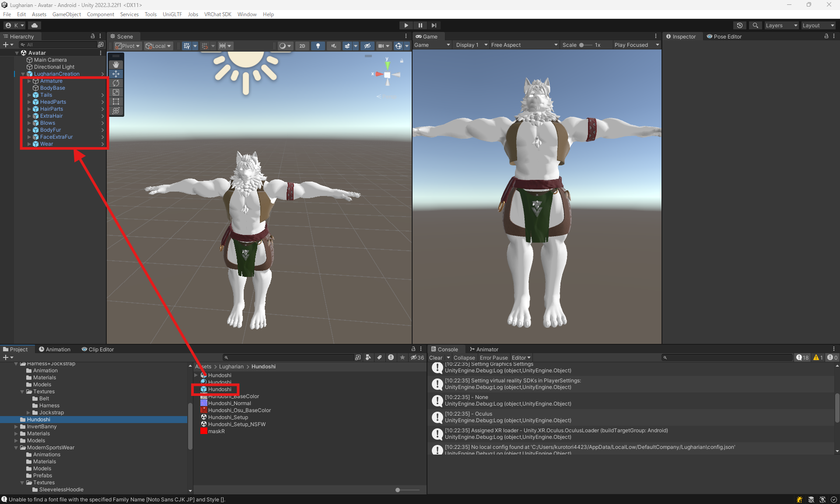840x504 pixels.
Task: Enable Error Pause in Console
Action: pos(493,357)
